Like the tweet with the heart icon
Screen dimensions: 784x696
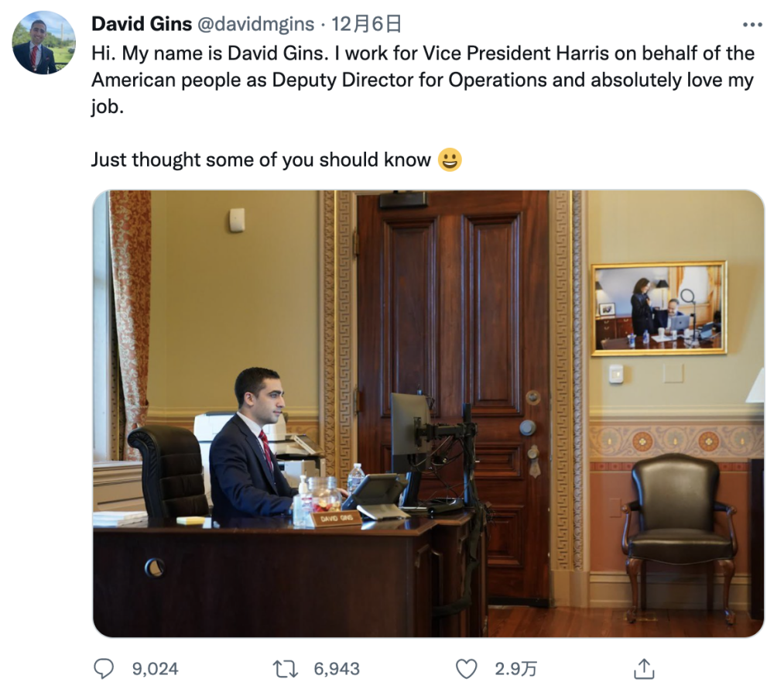click(466, 668)
